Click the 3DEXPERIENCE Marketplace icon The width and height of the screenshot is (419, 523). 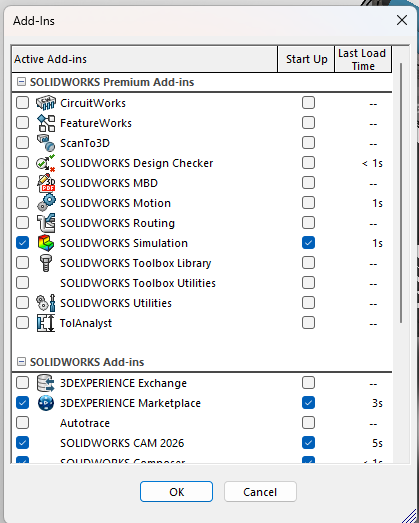coord(46,403)
